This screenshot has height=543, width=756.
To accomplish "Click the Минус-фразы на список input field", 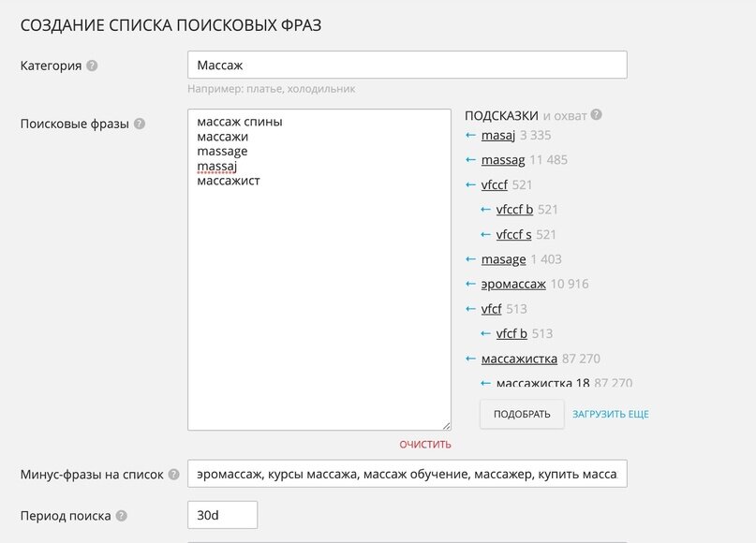I will click(408, 474).
